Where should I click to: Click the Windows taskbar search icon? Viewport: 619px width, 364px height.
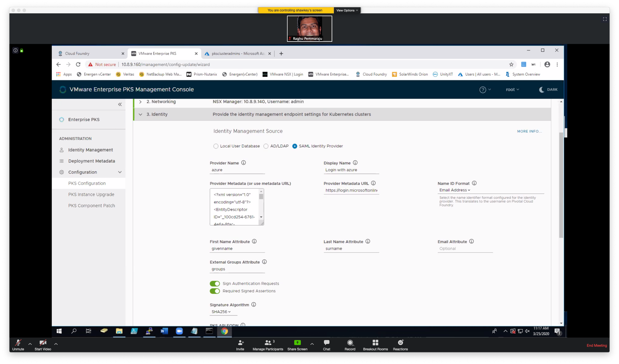tap(74, 331)
